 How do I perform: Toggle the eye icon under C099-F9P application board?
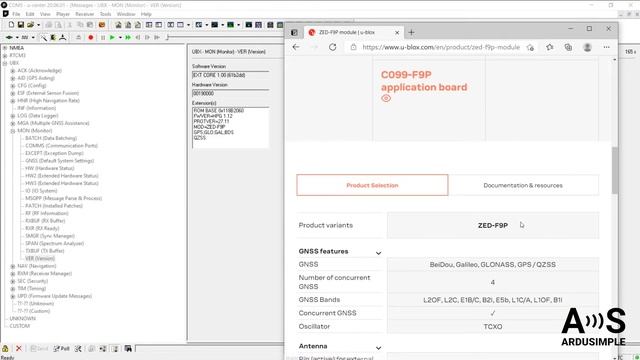[x=386, y=98]
